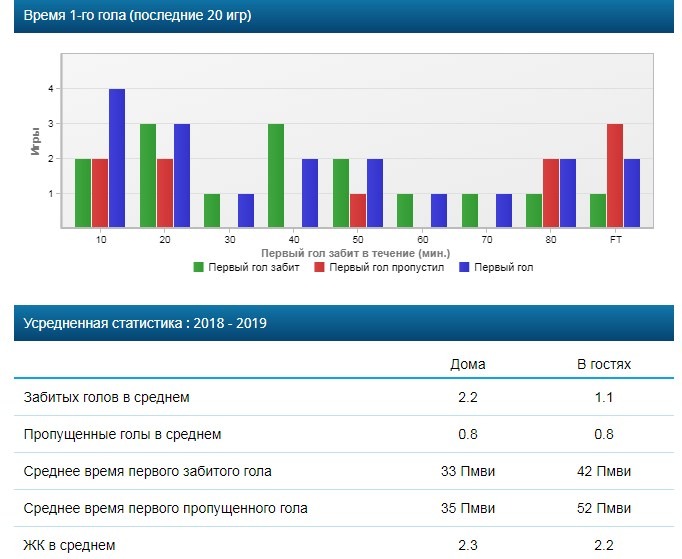
Task: Select the green bar at 20 minutes
Action: tap(148, 176)
